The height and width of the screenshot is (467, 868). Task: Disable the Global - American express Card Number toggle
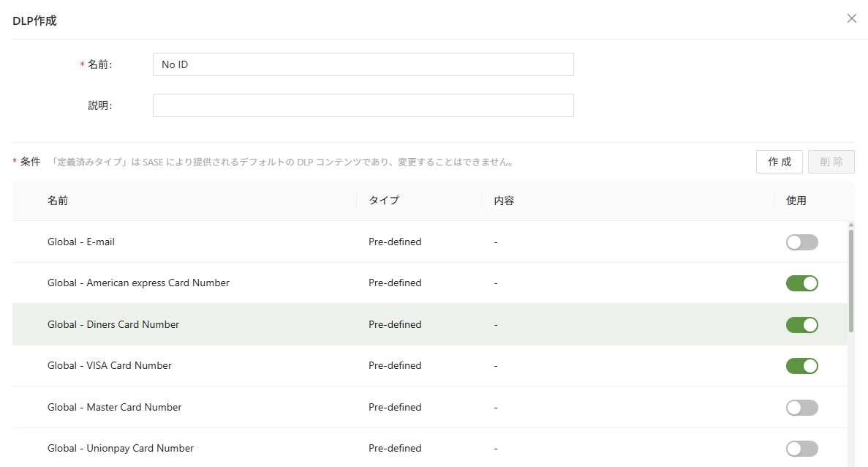click(801, 283)
